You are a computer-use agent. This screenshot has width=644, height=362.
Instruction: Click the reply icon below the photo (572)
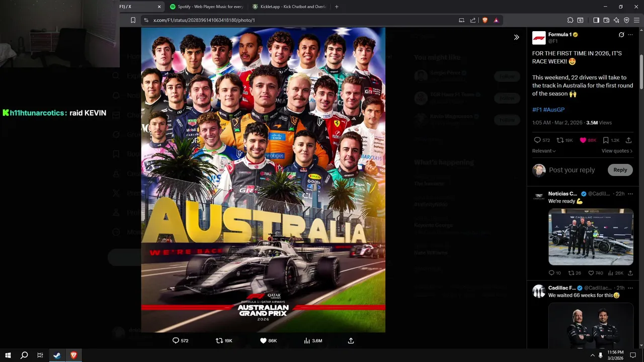pos(176,340)
